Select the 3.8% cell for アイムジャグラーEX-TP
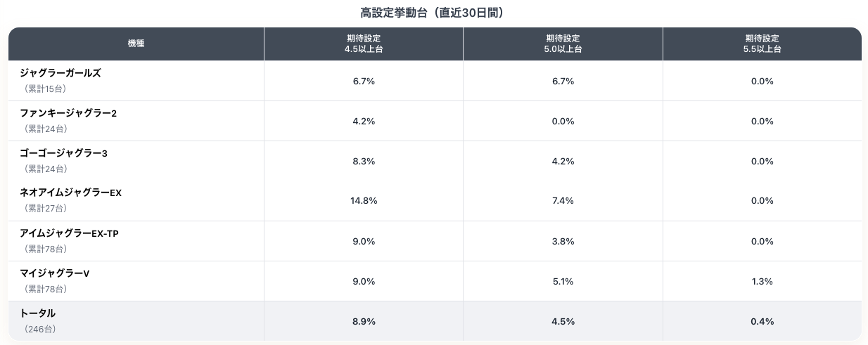 (x=563, y=241)
